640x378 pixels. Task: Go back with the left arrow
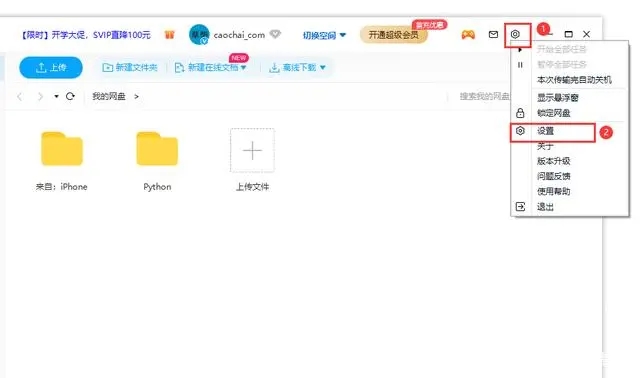tap(20, 96)
